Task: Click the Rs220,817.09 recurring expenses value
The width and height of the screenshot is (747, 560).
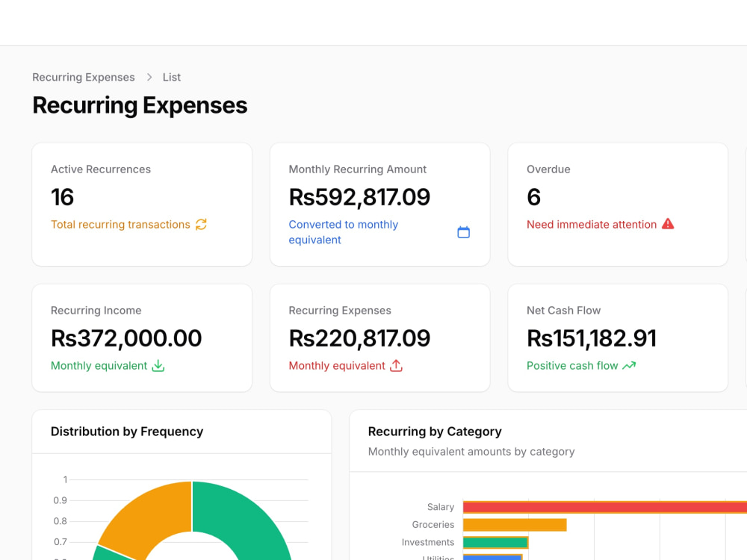Action: pos(359,338)
